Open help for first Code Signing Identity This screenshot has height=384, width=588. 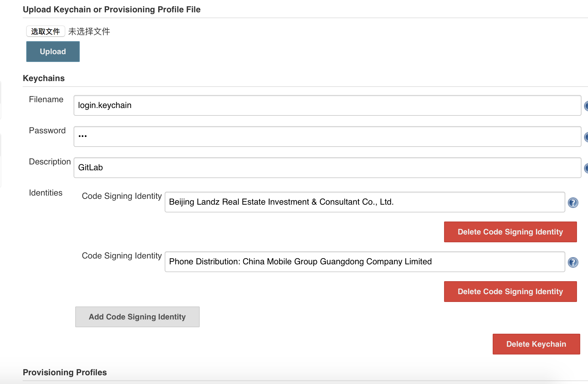[573, 203]
